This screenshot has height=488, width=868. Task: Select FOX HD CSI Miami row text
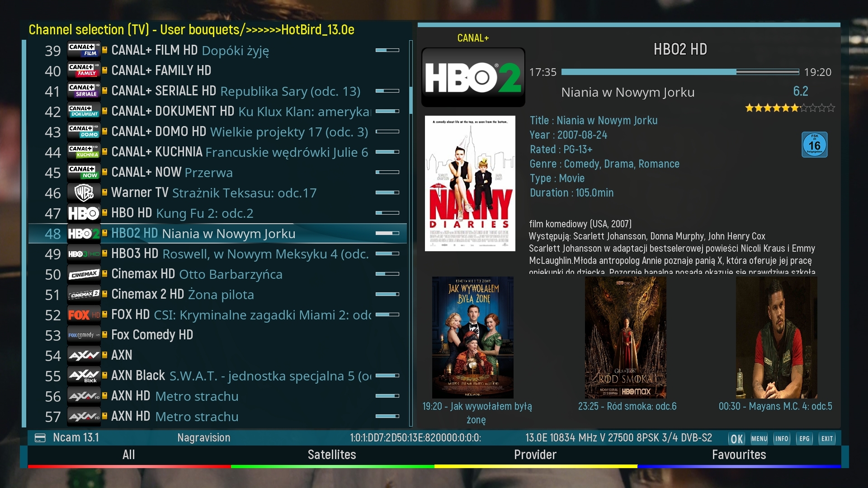pos(241,315)
